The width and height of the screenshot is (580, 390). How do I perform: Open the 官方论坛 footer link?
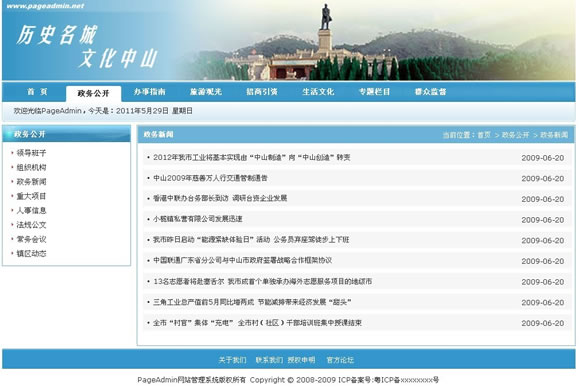point(340,360)
